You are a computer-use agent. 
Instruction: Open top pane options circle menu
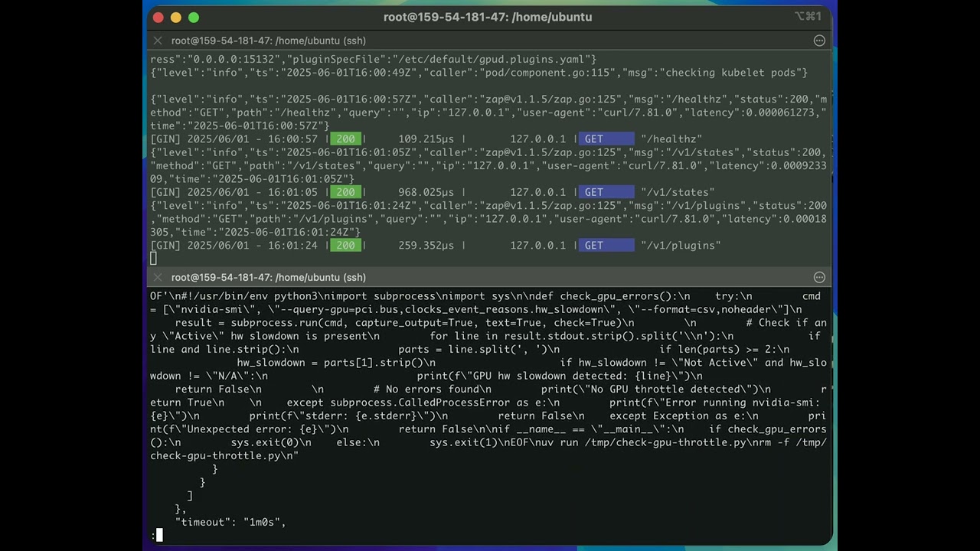tap(819, 41)
